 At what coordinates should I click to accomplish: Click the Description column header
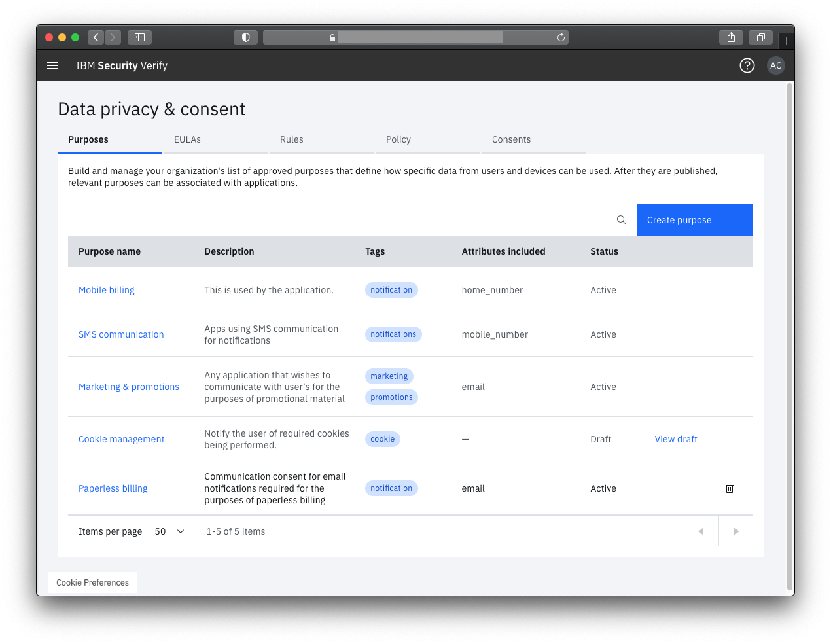[x=229, y=251]
